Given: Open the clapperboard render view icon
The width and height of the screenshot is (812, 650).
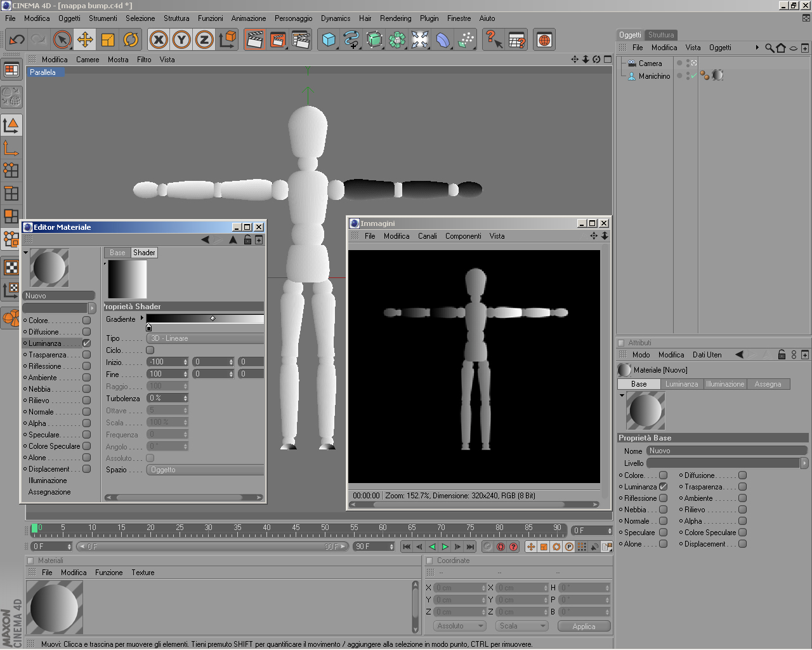Looking at the screenshot, I should (x=254, y=40).
